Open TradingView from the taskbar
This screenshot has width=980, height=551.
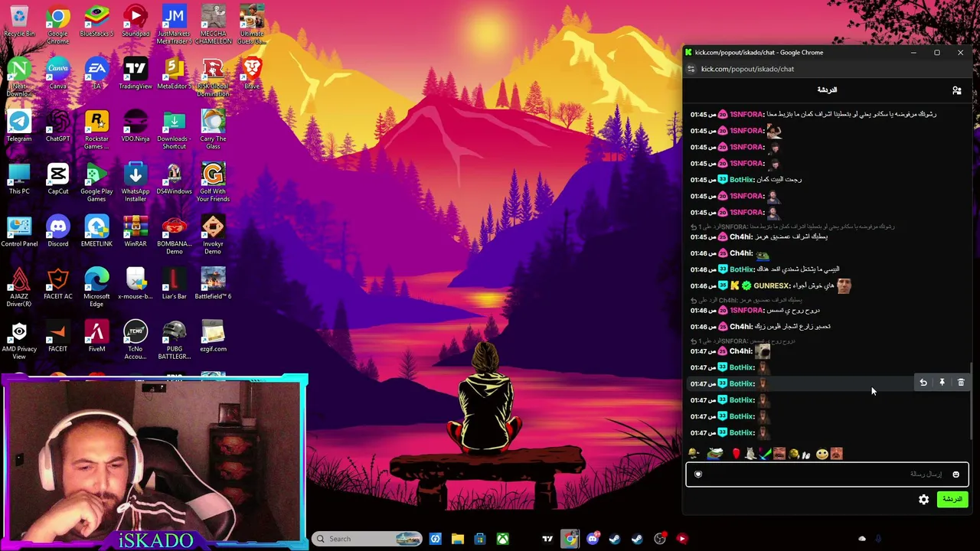[x=547, y=539]
